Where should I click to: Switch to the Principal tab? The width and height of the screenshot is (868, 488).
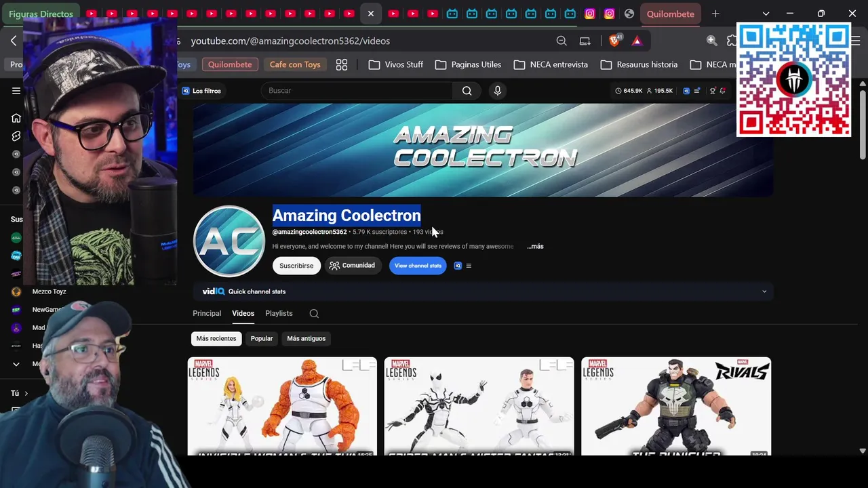click(x=207, y=313)
